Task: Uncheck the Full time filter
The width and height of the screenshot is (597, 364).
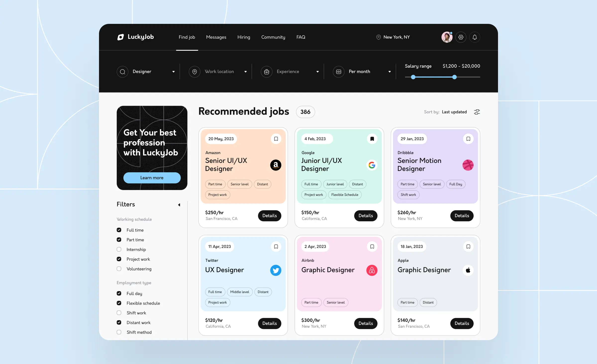Action: pyautogui.click(x=119, y=230)
